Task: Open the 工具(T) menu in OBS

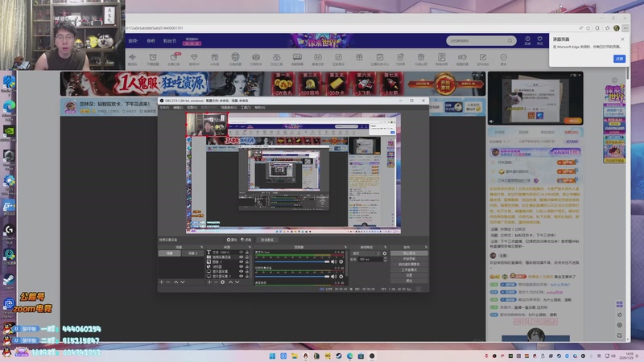Action: (x=246, y=108)
